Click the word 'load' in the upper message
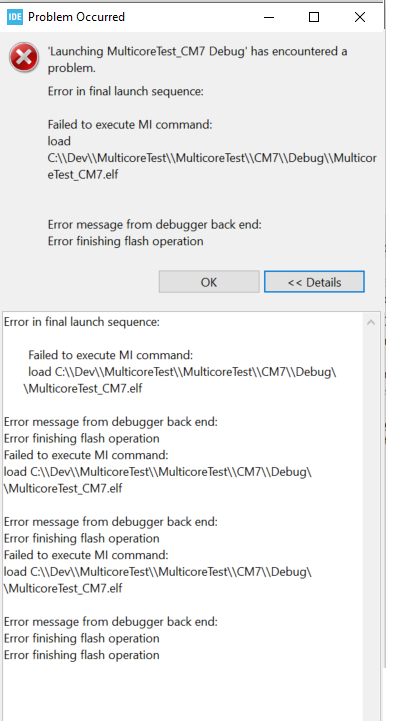 59,141
